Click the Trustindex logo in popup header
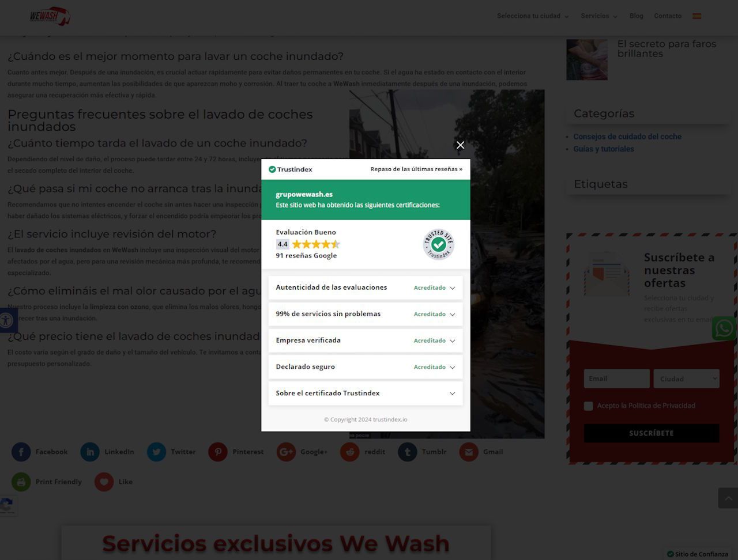This screenshot has width=738, height=560. click(291, 169)
